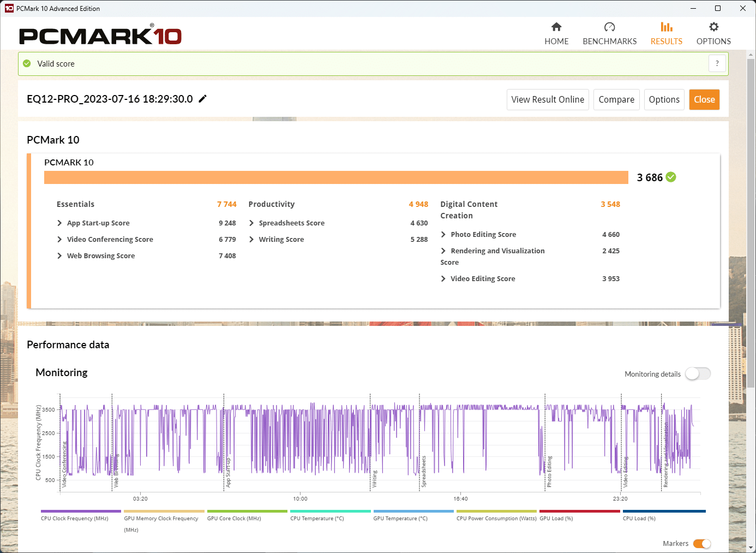Expand App Start-up Score details
Screen dimensions: 756x553
[59, 223]
